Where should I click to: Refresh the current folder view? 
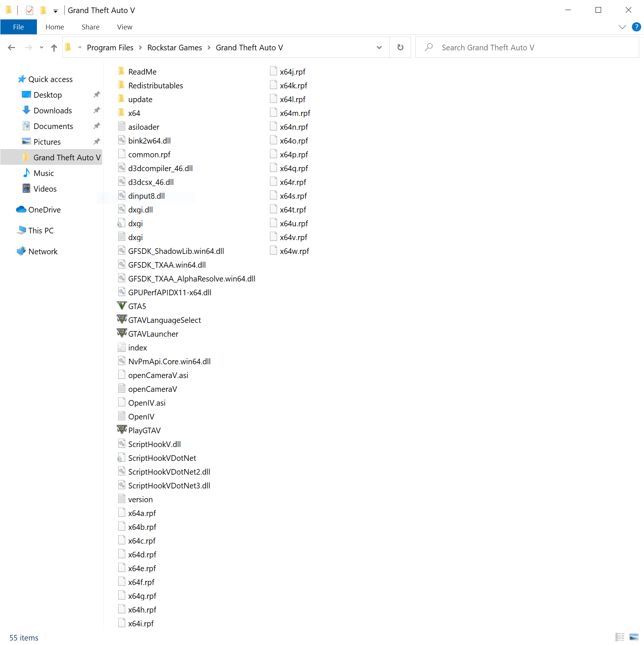400,47
